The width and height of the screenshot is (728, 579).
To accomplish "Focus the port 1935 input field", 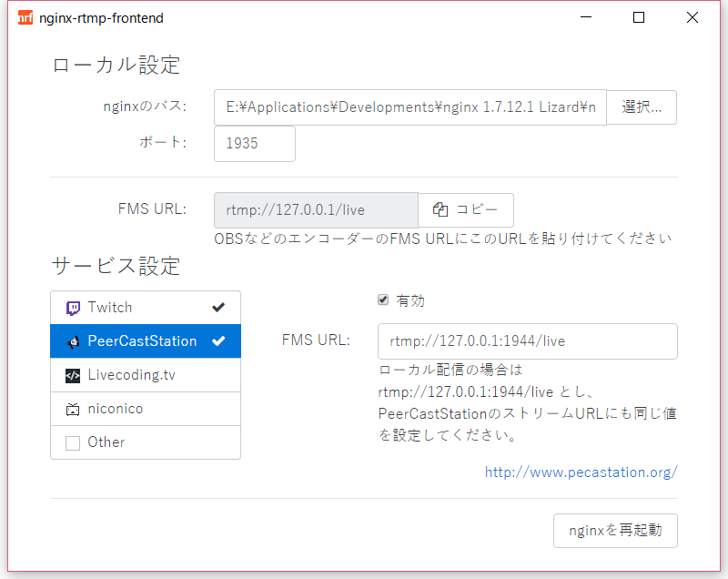I will click(255, 144).
